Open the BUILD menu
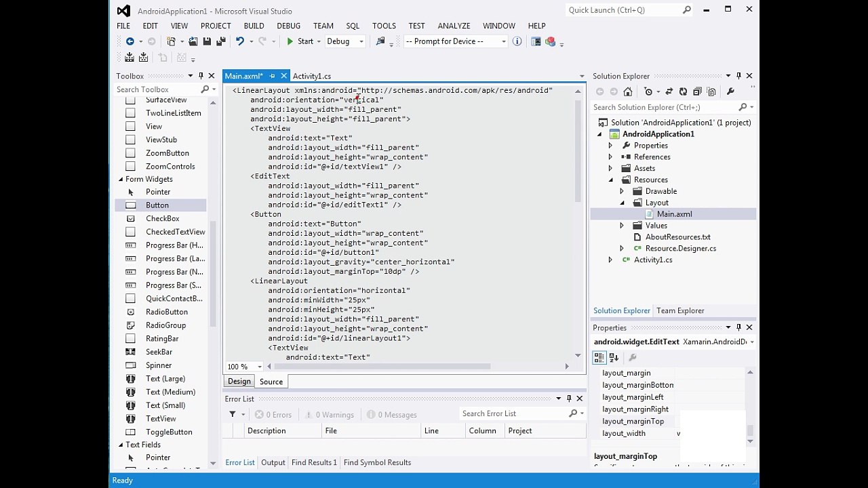Image resolution: width=868 pixels, height=488 pixels. (x=254, y=26)
